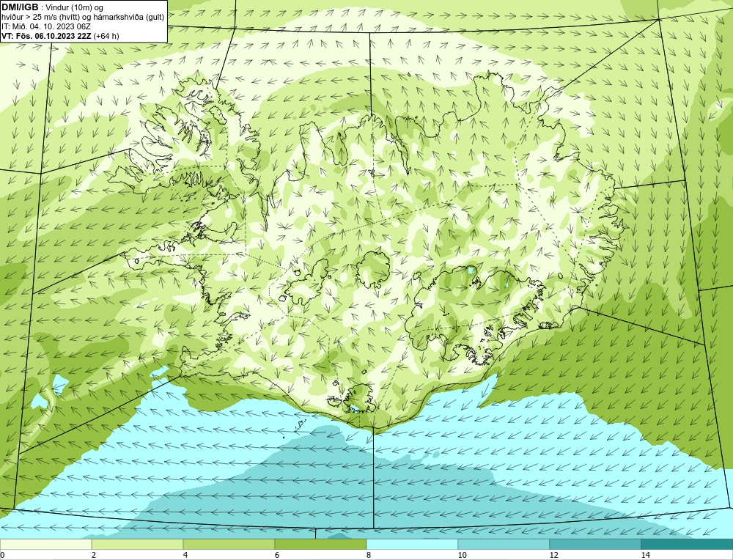Click the 6–8 m/s olive green legend swatch
Image resolution: width=733 pixels, height=560 pixels.
click(x=321, y=545)
